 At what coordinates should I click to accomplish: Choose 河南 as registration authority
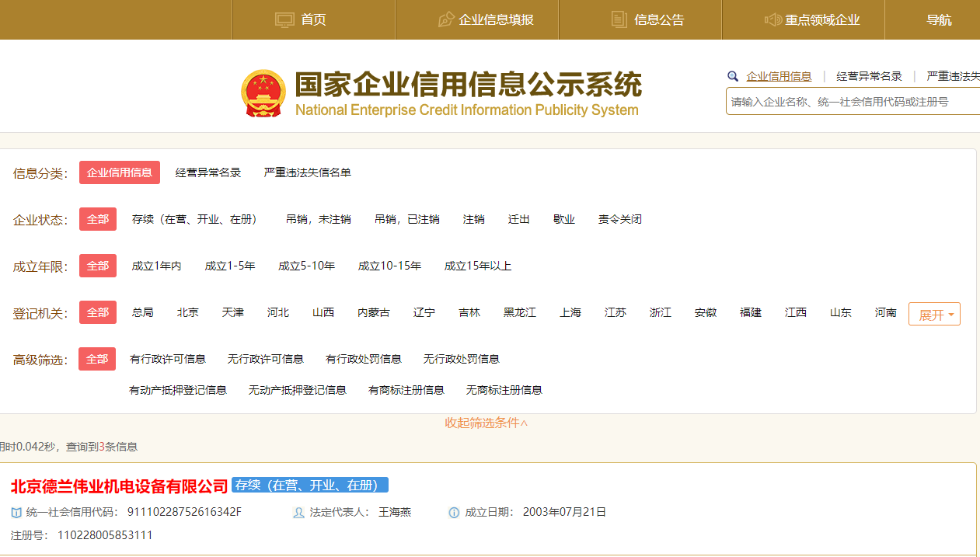click(886, 312)
